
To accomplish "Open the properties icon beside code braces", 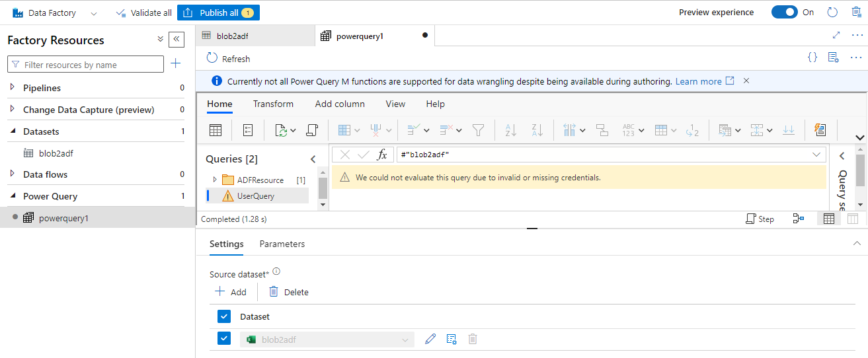I will pyautogui.click(x=834, y=57).
